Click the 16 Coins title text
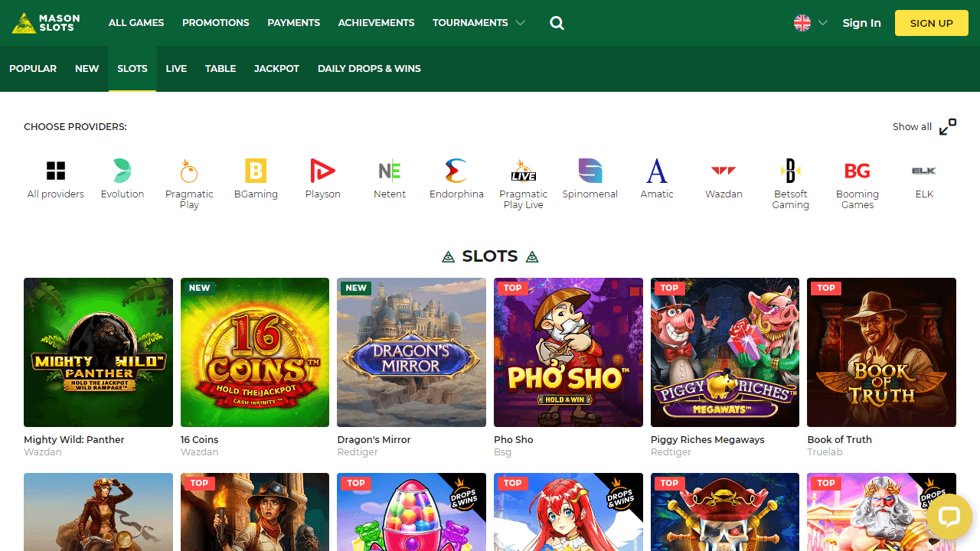 tap(199, 440)
